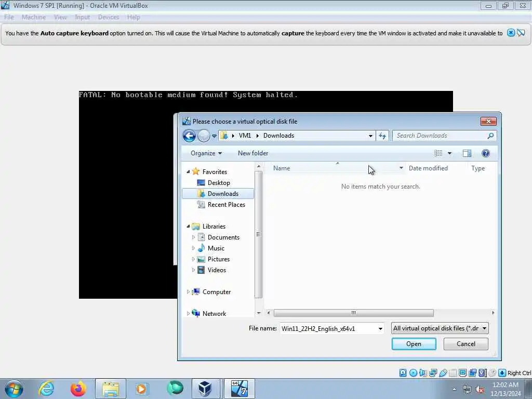Viewport: 532px width, 399px height.
Task: Click the New folder button
Action: (253, 153)
